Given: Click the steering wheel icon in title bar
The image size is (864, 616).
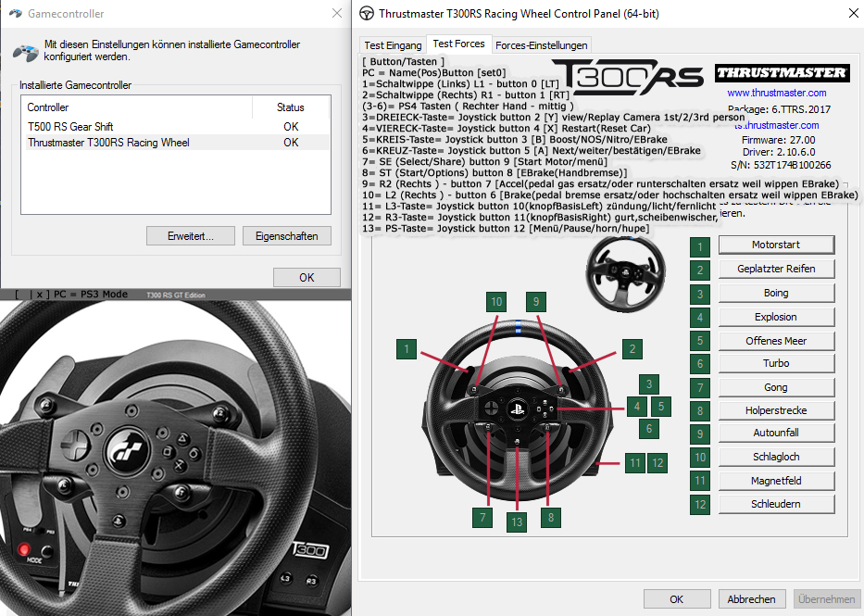Looking at the screenshot, I should tap(367, 13).
